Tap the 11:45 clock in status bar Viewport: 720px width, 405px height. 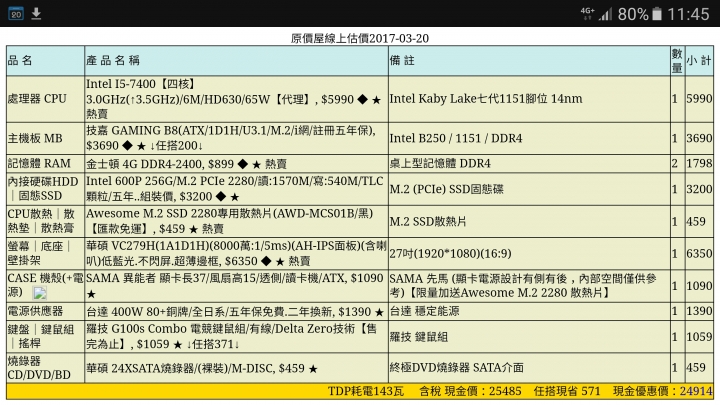688,14
